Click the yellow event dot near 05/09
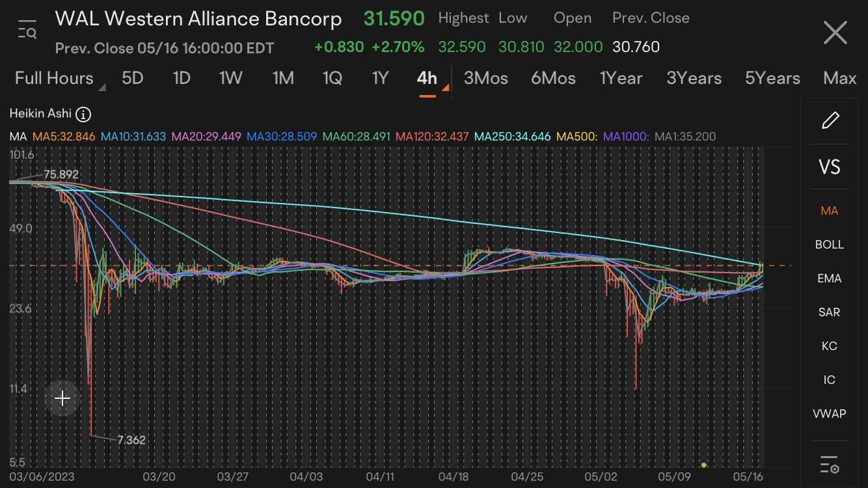868x488 pixels. coord(704,465)
